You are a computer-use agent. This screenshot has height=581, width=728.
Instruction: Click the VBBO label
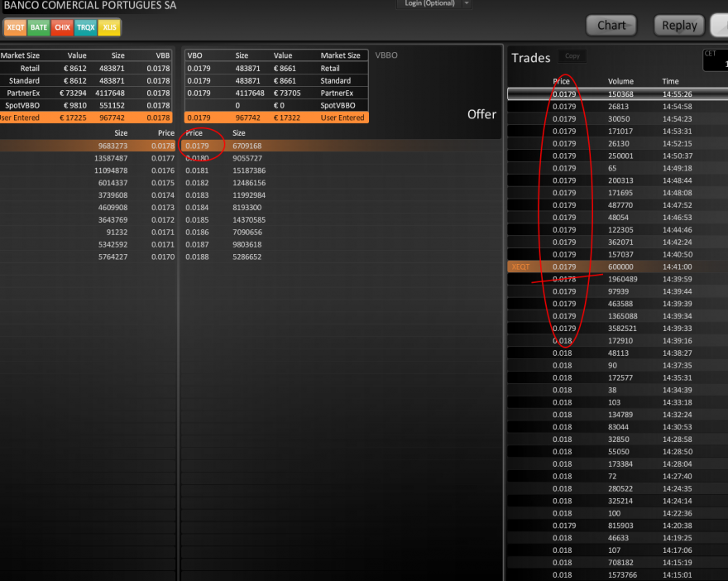click(x=386, y=55)
